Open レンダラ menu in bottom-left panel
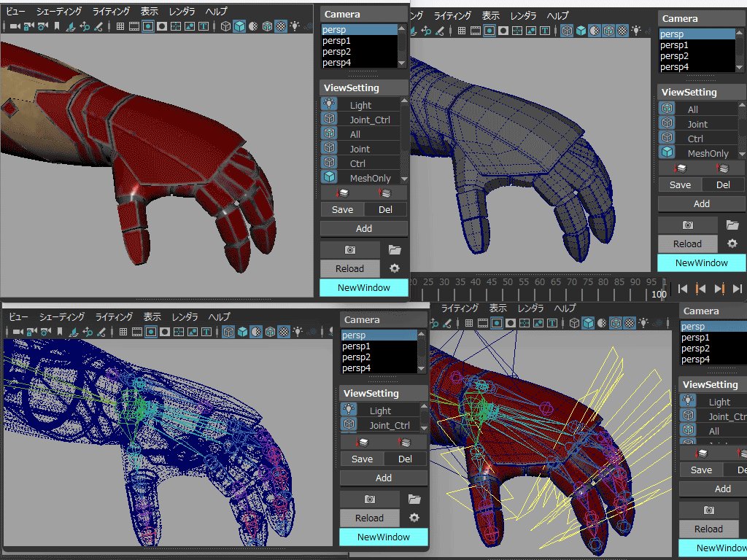Image resolution: width=747 pixels, height=560 pixels. click(x=185, y=316)
